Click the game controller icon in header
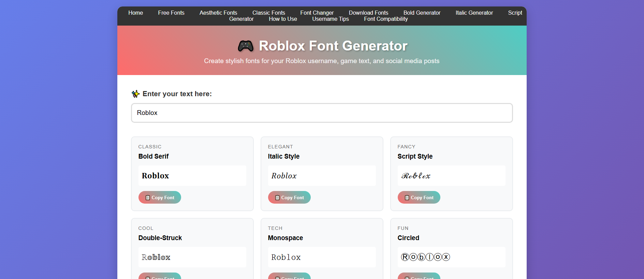Image resolution: width=644 pixels, height=279 pixels. [x=246, y=46]
